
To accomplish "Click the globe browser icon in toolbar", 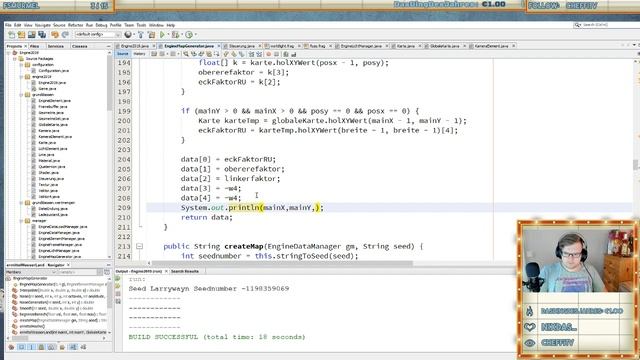I will 128,35.
